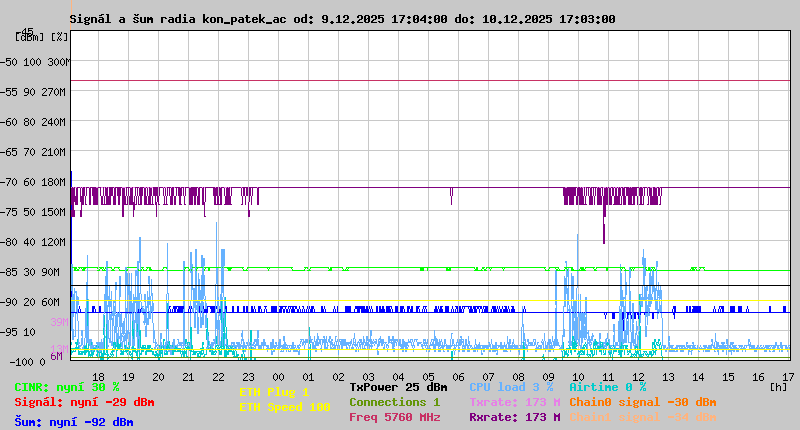This screenshot has width=800, height=430.
Task: Click the 'ETH Plug 1' legend label
Action: coord(274,392)
